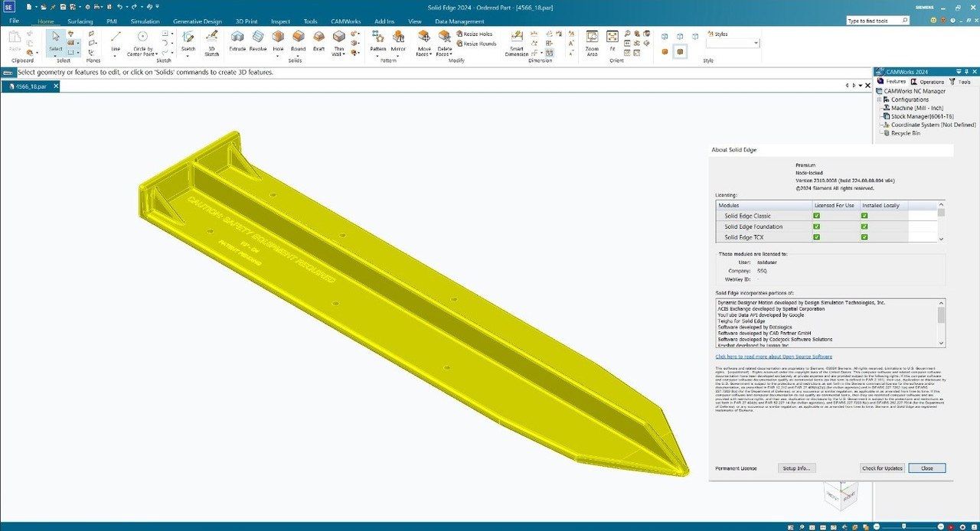Switch to the Operations tab in CAMWorks

point(927,81)
